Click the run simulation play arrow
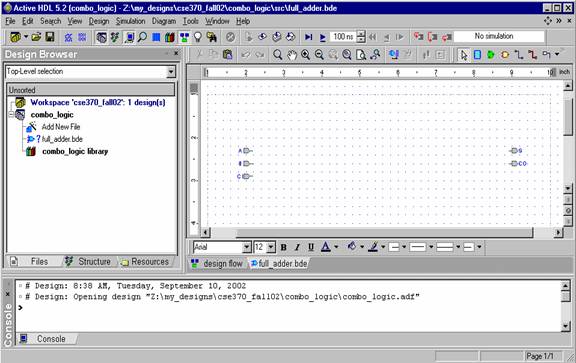576x363 pixels. (322, 37)
